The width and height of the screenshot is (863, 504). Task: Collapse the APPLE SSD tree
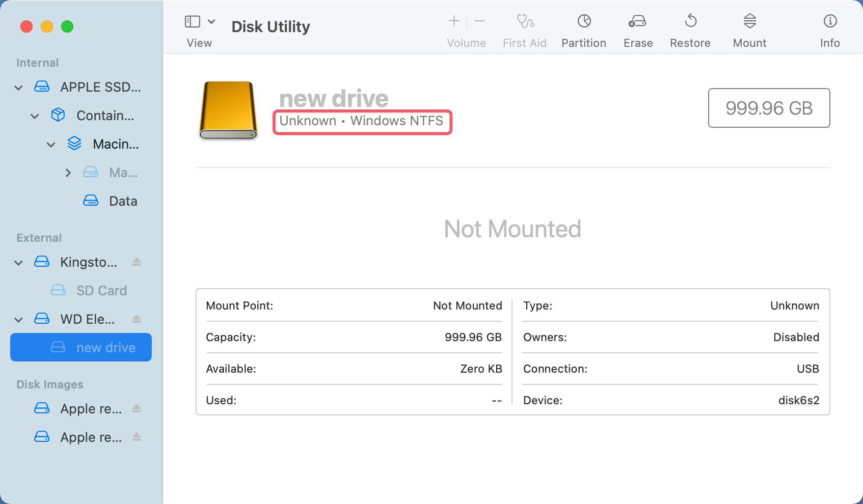pyautogui.click(x=18, y=87)
